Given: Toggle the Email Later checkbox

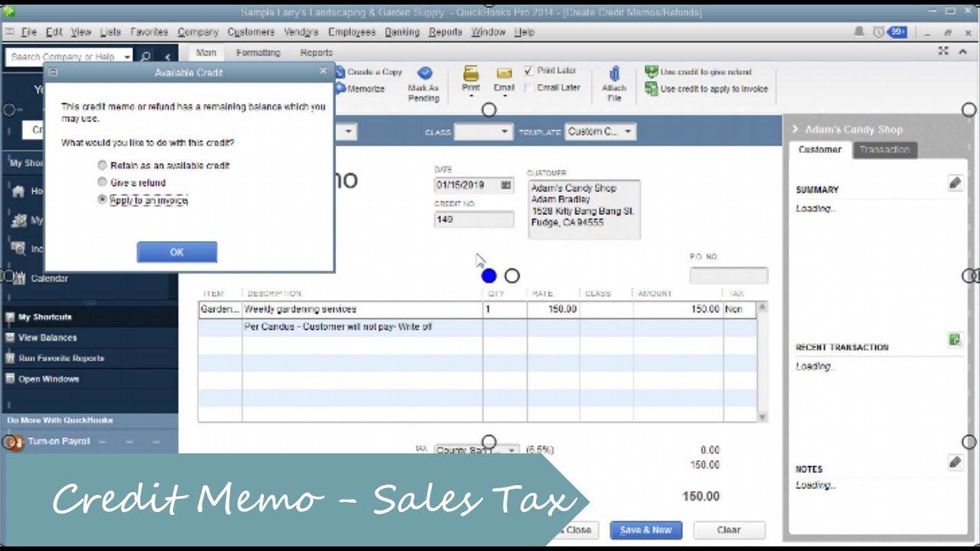Looking at the screenshot, I should pos(528,88).
